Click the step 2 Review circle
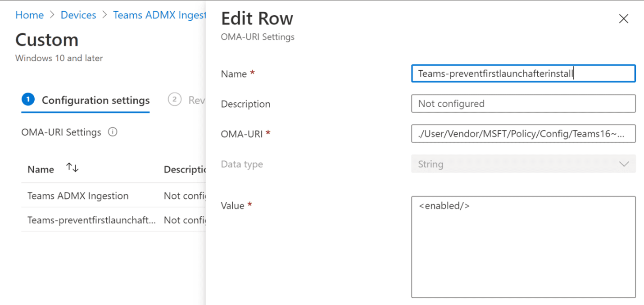This screenshot has height=305, width=644. point(175,100)
